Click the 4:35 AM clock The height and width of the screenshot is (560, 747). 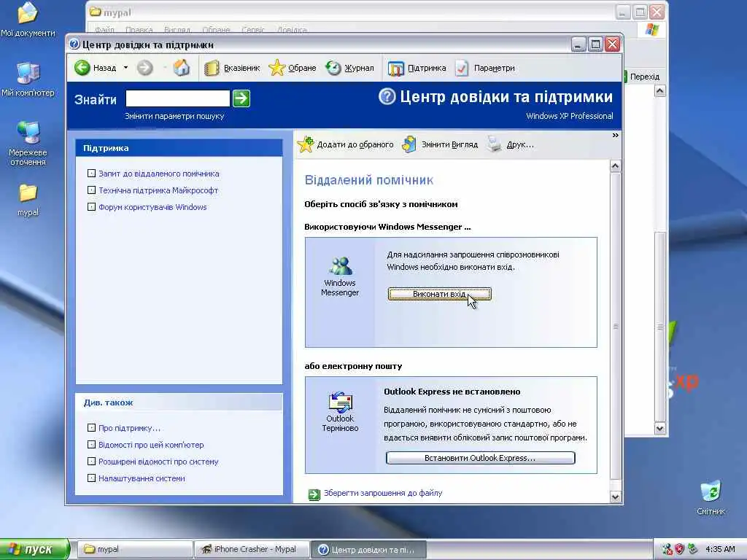[x=720, y=550]
